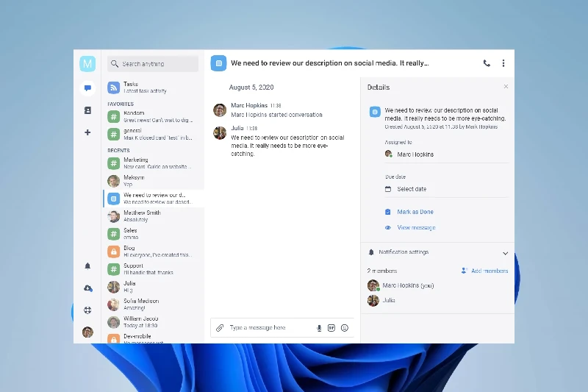Viewport: 588px width, 392px height.
Task: Open the Select date due date picker
Action: (446, 189)
